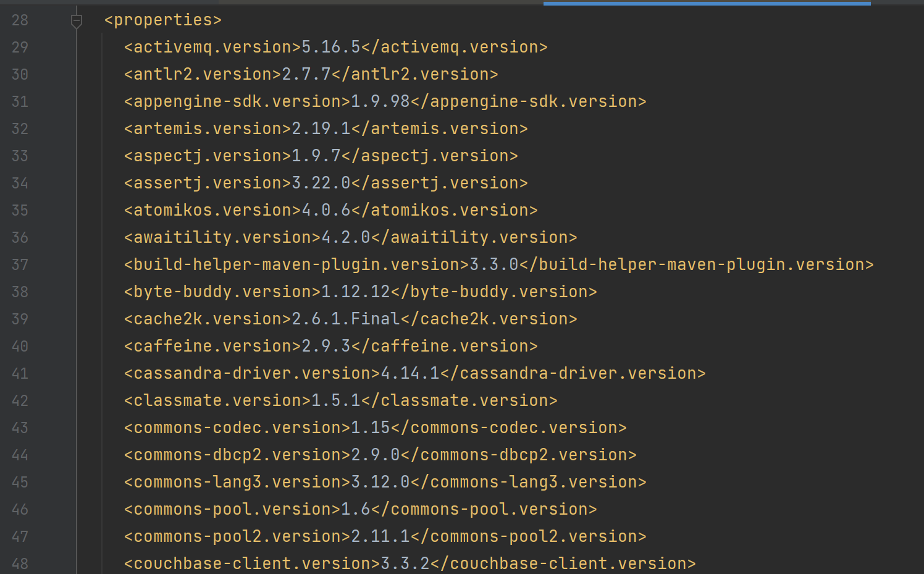Click the atomikos.version value 4.0.6
This screenshot has width=924, height=574.
[x=326, y=210]
